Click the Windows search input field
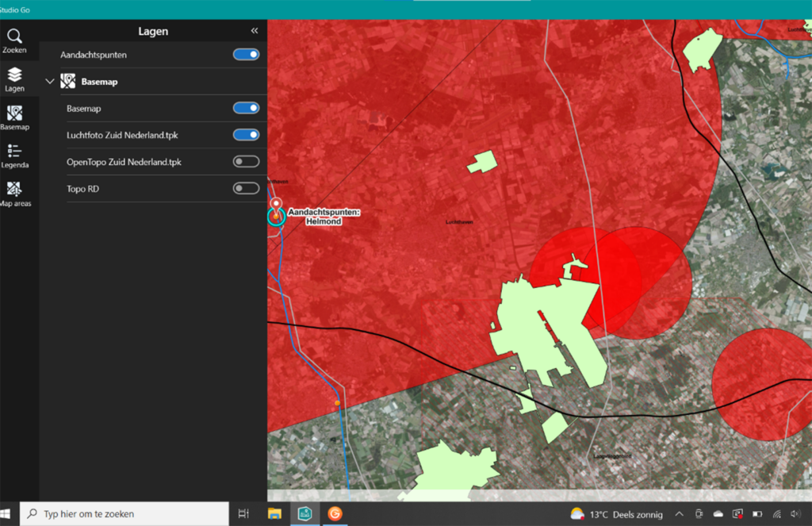Image resolution: width=812 pixels, height=526 pixels. pos(124,513)
